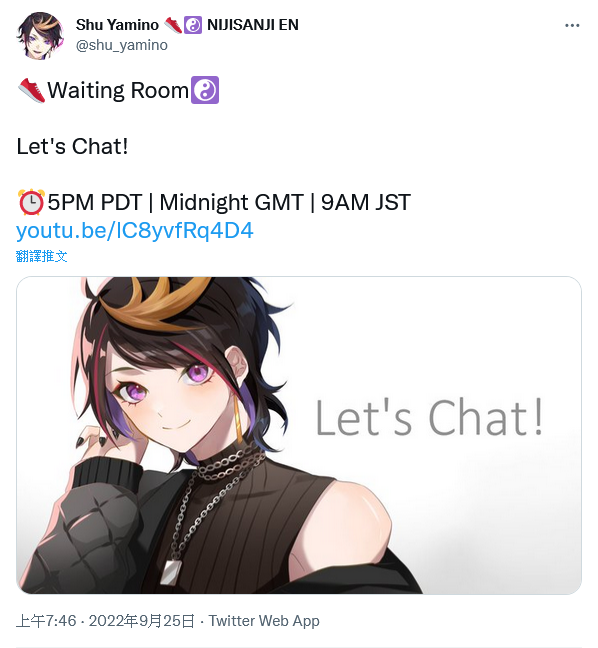Viewport: 598px width, 648px height.
Task: Click the Waiting Room tweet text
Action: (x=118, y=90)
